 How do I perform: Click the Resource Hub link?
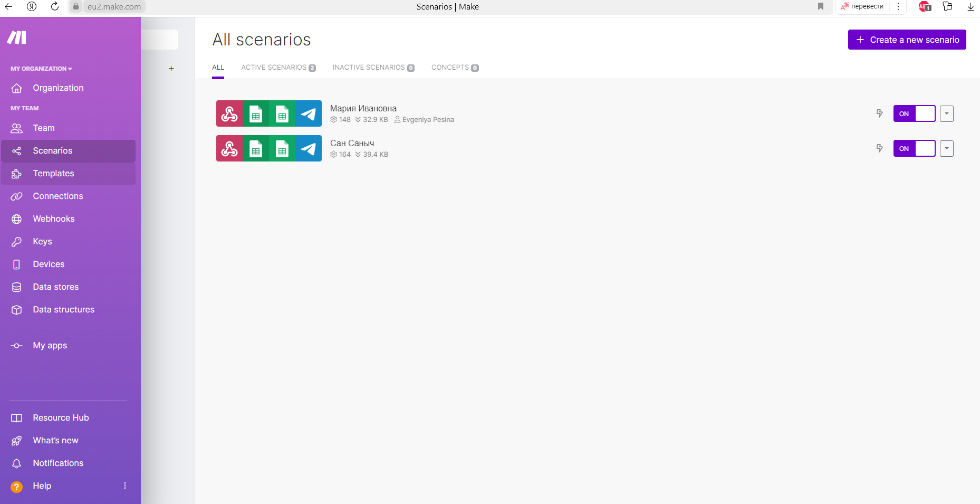(x=61, y=418)
